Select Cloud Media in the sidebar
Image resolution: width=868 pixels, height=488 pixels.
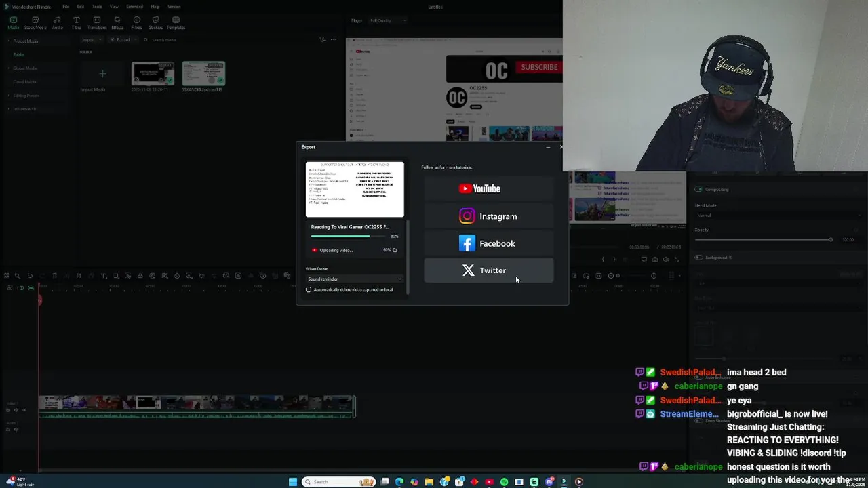[x=24, y=82]
